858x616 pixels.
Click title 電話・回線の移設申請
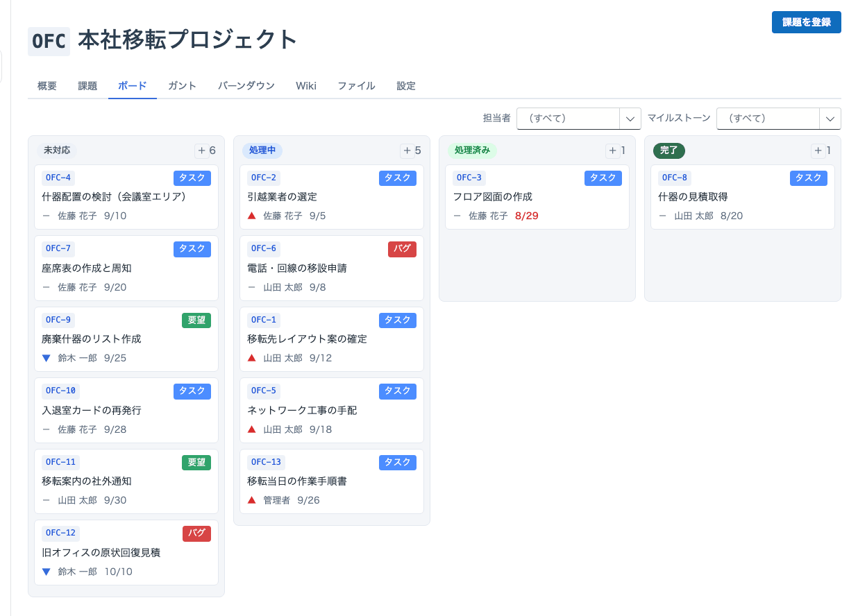tap(297, 268)
